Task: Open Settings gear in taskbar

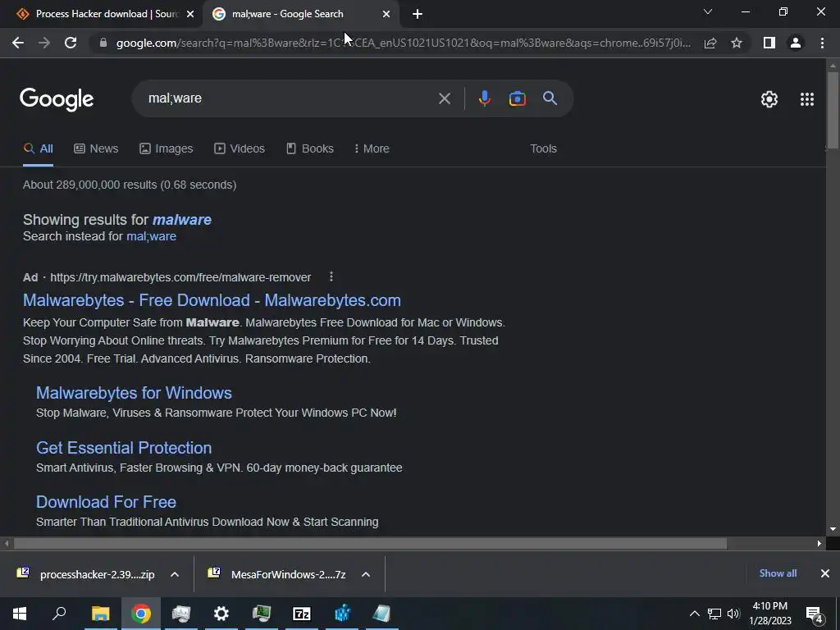Action: tap(221, 614)
